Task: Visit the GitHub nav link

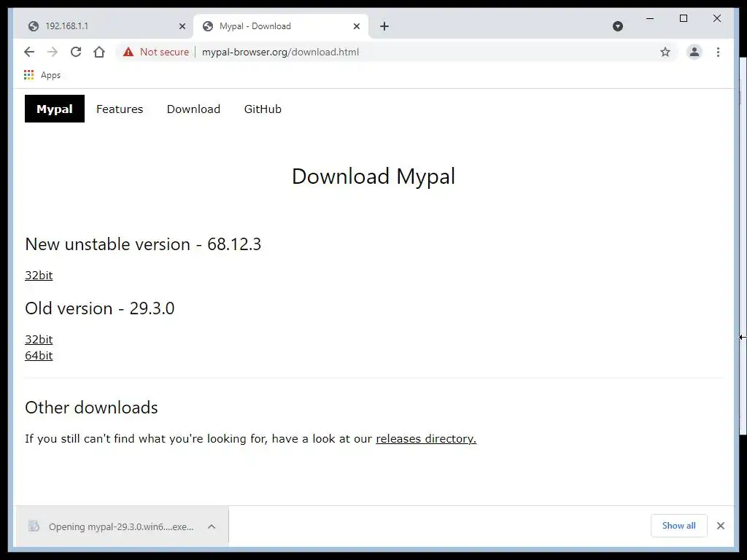Action: 263,109
